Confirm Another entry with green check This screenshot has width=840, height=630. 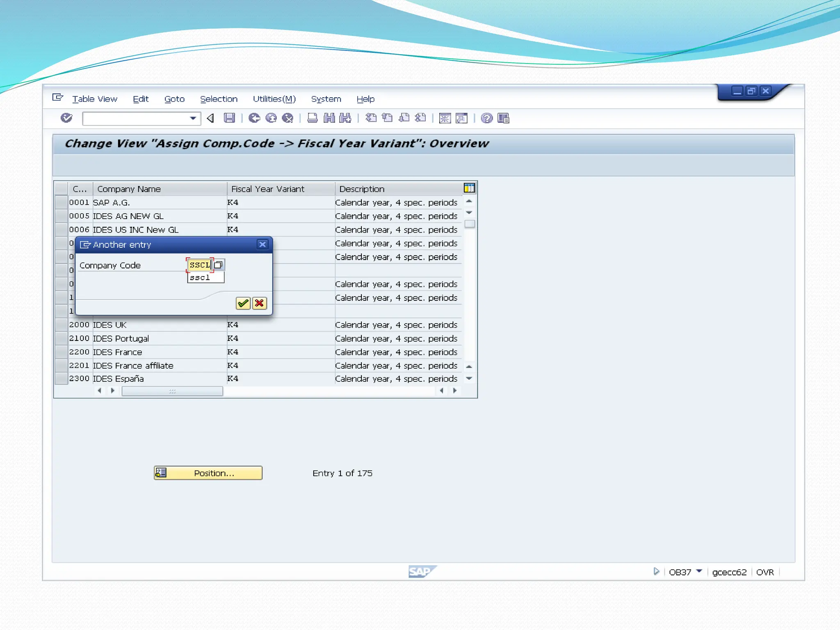243,303
